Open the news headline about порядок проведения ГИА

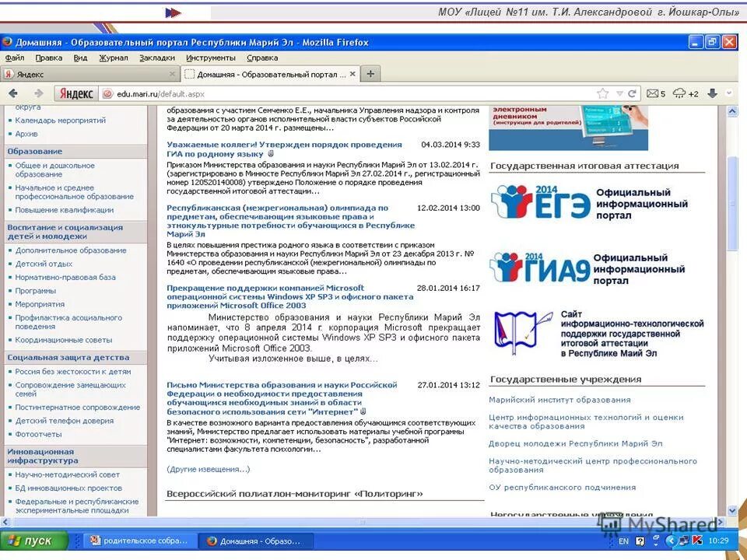point(284,149)
